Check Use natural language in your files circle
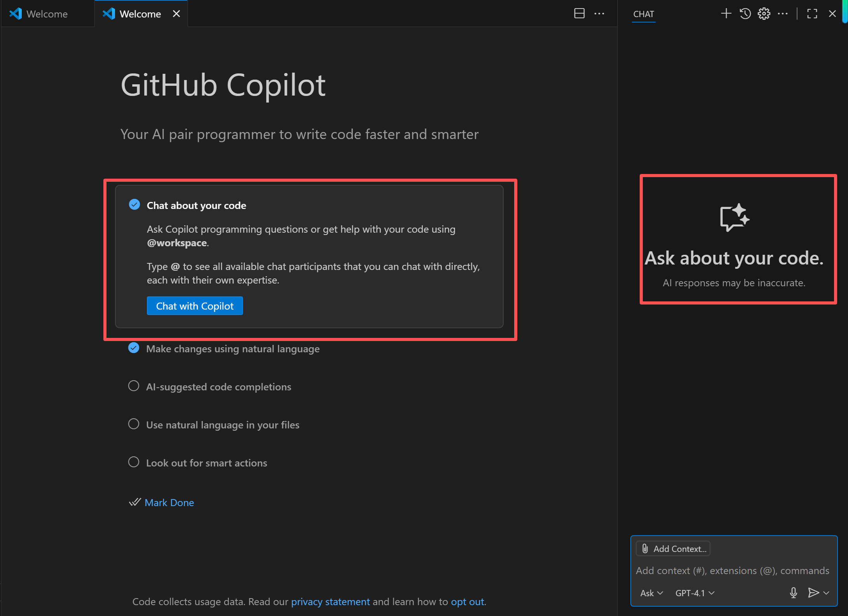Viewport: 848px width, 616px height. [x=134, y=424]
